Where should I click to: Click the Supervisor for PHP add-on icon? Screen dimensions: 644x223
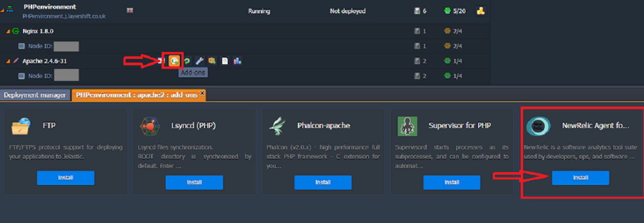click(407, 127)
